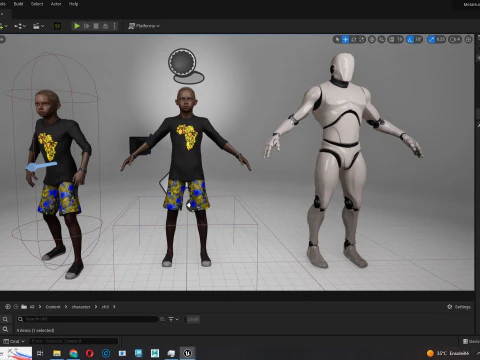
Task: Start Play in Editor with green play button
Action: click(77, 26)
